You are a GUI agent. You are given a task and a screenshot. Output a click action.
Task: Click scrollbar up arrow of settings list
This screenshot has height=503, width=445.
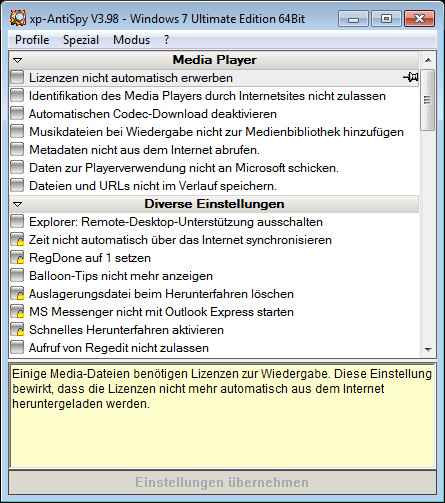point(428,60)
